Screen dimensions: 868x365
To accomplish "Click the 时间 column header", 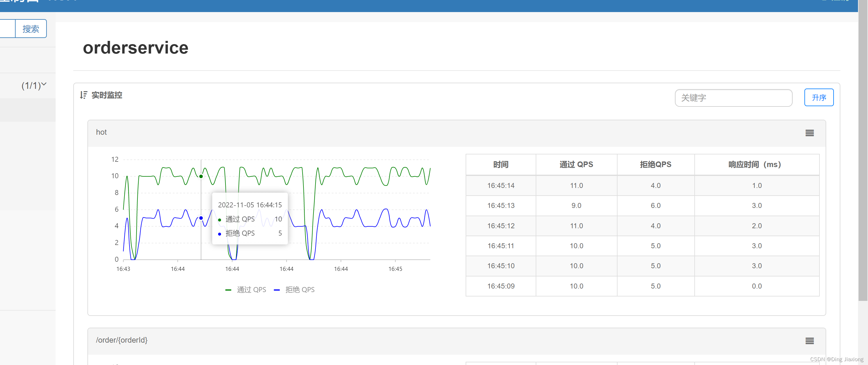I will click(x=500, y=164).
